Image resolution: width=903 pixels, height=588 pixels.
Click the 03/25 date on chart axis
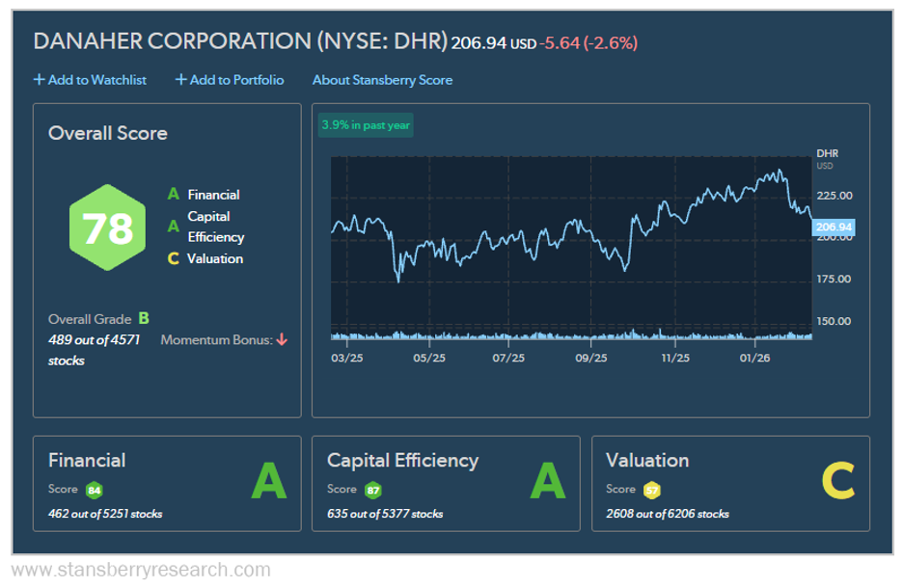(346, 358)
